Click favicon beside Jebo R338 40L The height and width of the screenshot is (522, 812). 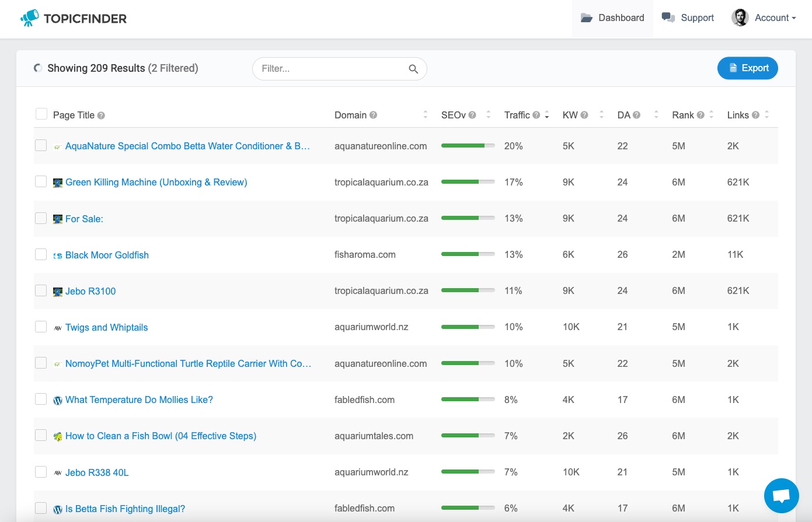pos(58,473)
